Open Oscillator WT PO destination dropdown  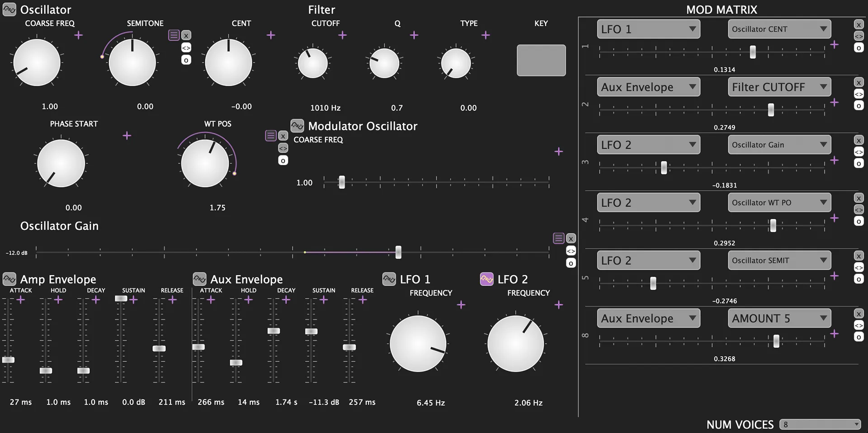point(779,202)
